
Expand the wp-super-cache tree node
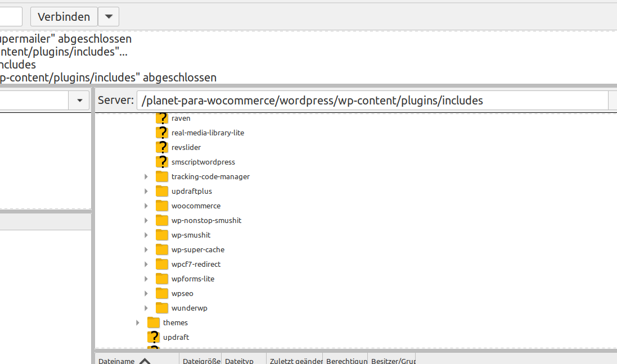click(146, 249)
